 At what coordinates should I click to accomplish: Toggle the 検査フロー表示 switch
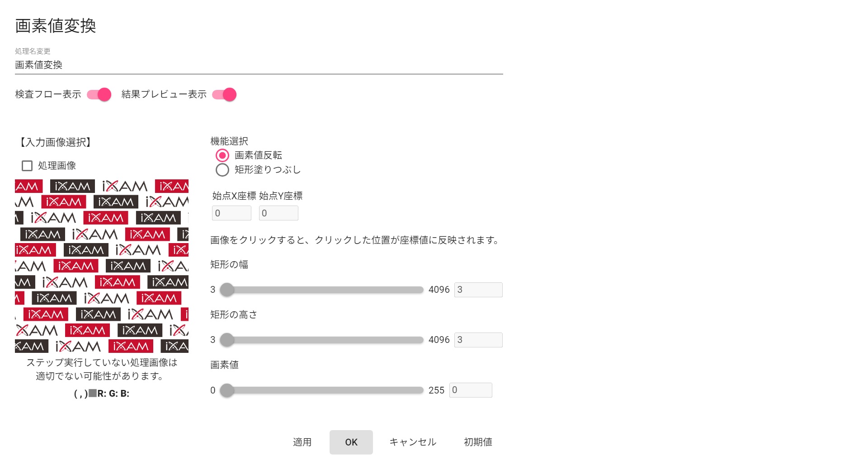click(x=99, y=94)
